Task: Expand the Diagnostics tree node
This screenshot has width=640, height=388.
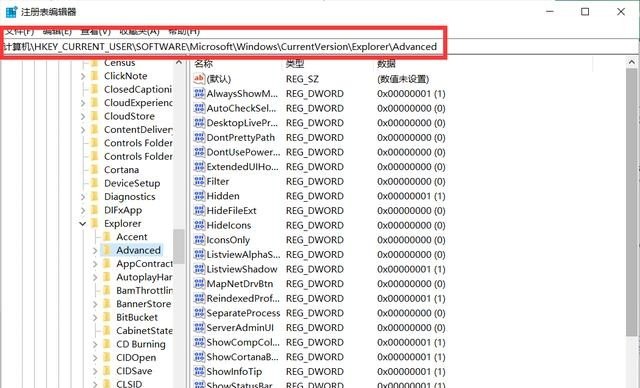Action: (x=83, y=197)
